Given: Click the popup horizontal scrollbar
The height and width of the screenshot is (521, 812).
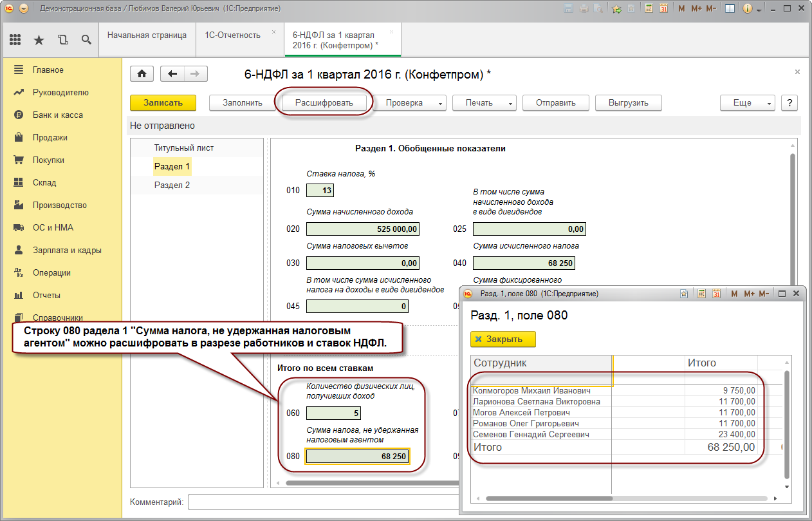Looking at the screenshot, I should [x=549, y=498].
